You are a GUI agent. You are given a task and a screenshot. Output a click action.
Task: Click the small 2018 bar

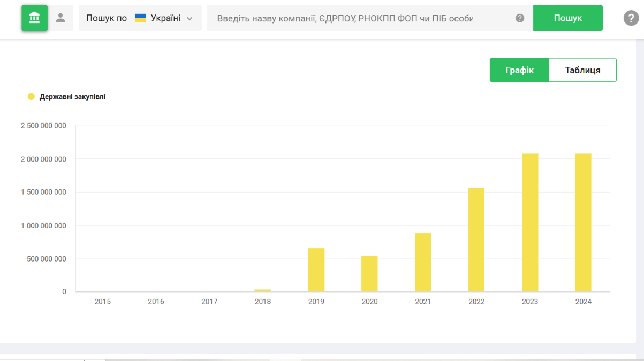point(262,290)
